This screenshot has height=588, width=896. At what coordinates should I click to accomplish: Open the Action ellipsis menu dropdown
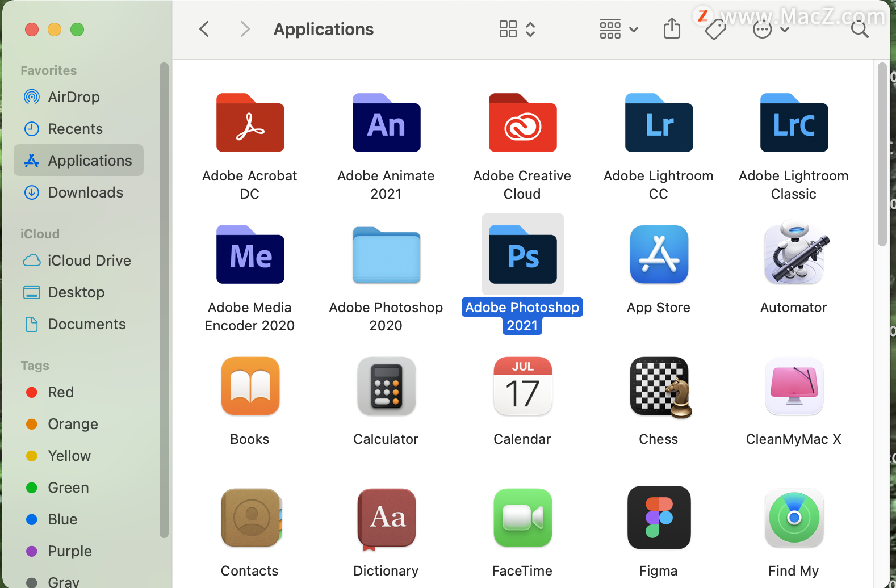point(771,30)
